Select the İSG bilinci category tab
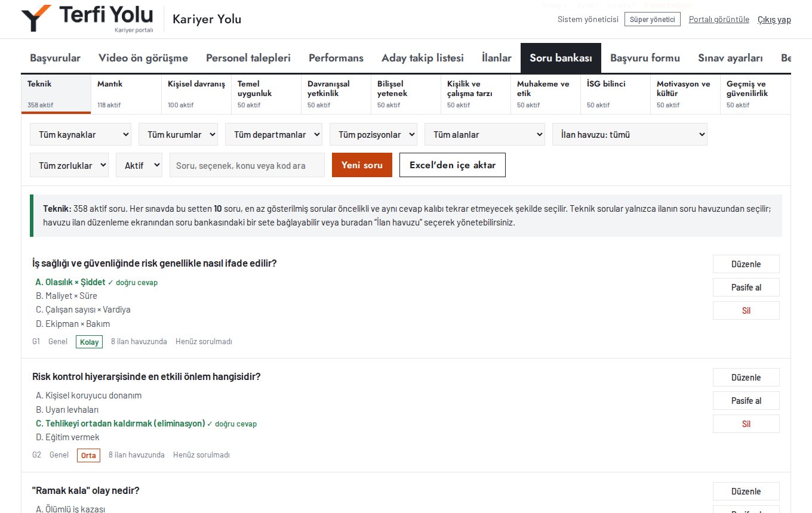 615,94
